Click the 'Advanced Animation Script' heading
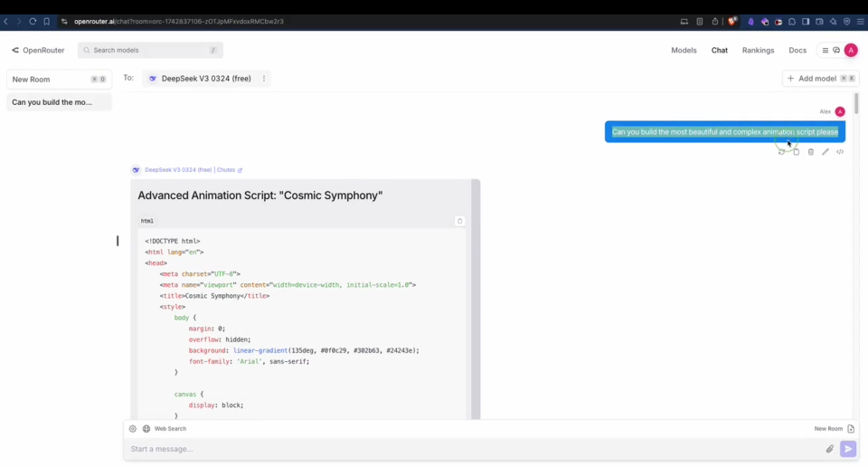This screenshot has height=467, width=868. point(259,195)
